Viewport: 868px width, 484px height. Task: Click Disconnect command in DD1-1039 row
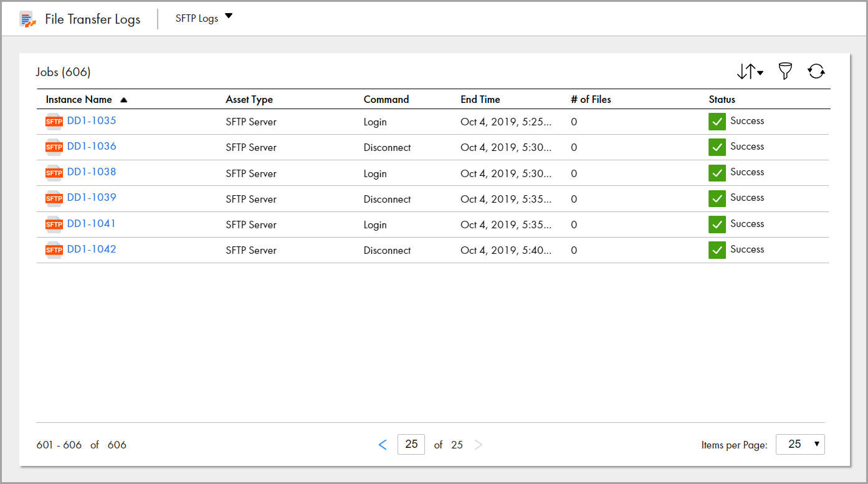click(388, 199)
